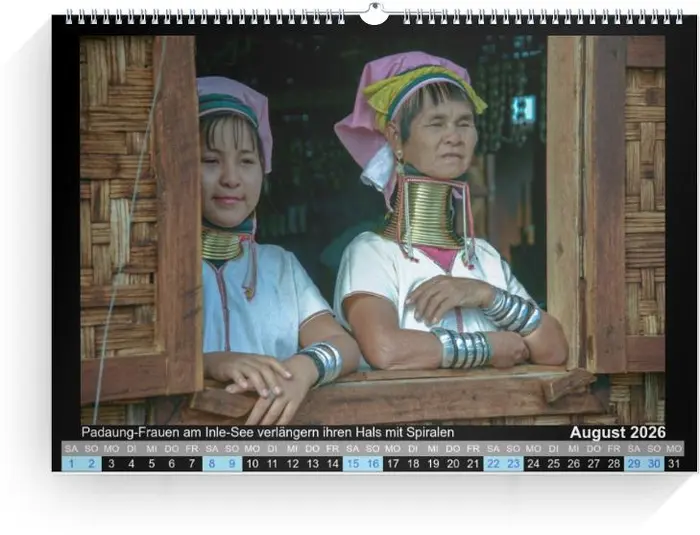Select highlighted Saturday 15
Viewport: 700px width, 535px height.
tap(353, 464)
